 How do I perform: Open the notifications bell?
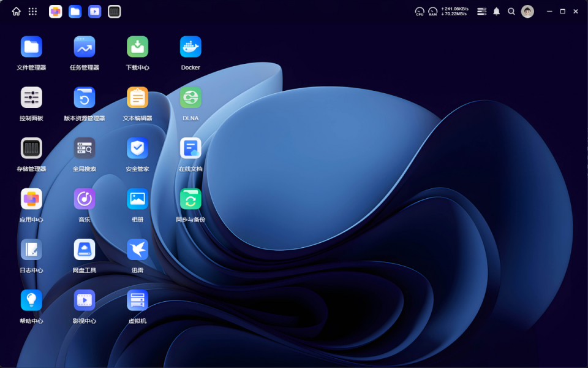[497, 12]
